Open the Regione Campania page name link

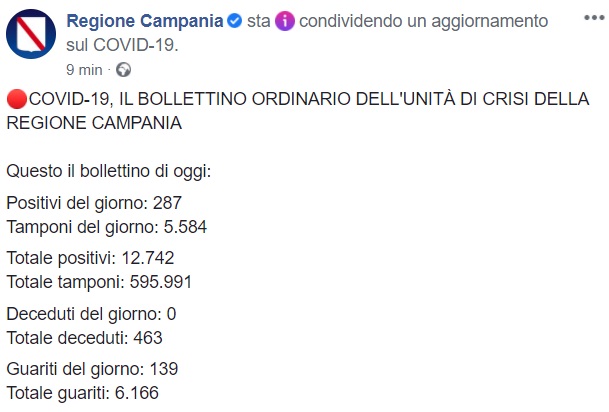point(142,21)
